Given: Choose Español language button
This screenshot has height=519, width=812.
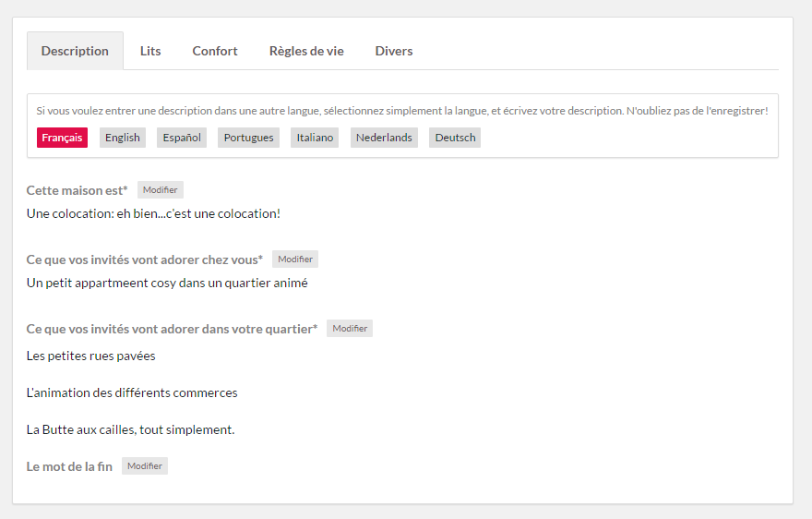Looking at the screenshot, I should point(182,138).
